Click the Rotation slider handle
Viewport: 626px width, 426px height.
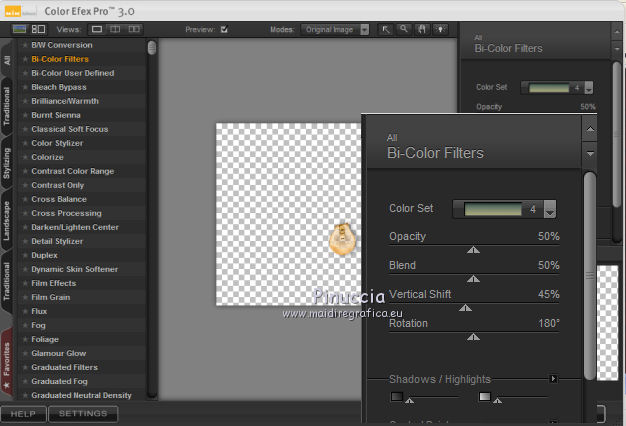pyautogui.click(x=473, y=337)
